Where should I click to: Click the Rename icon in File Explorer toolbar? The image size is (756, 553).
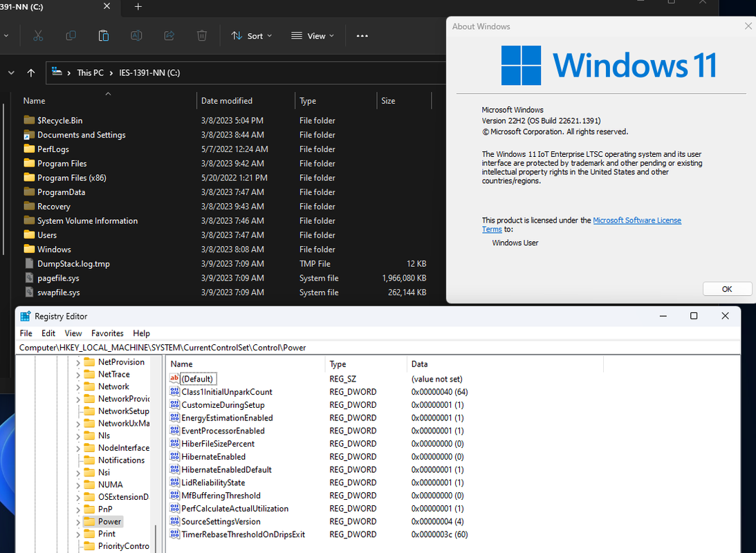coord(136,36)
